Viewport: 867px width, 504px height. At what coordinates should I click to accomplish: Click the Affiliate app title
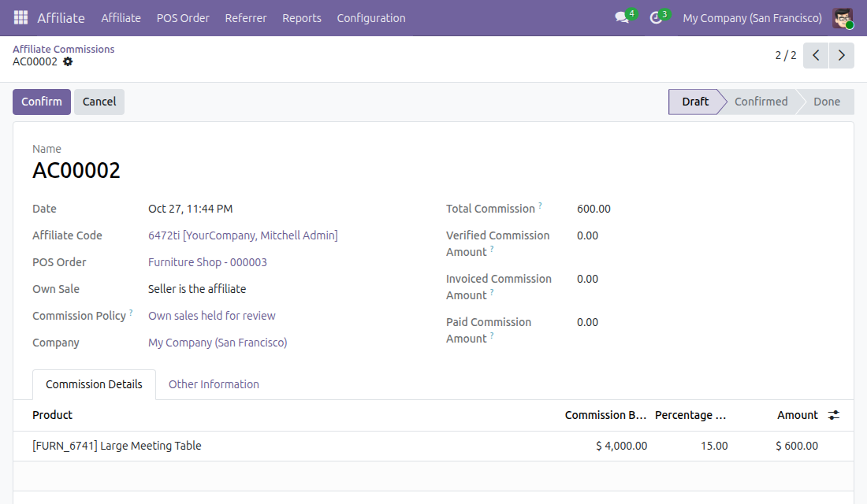[x=61, y=17]
